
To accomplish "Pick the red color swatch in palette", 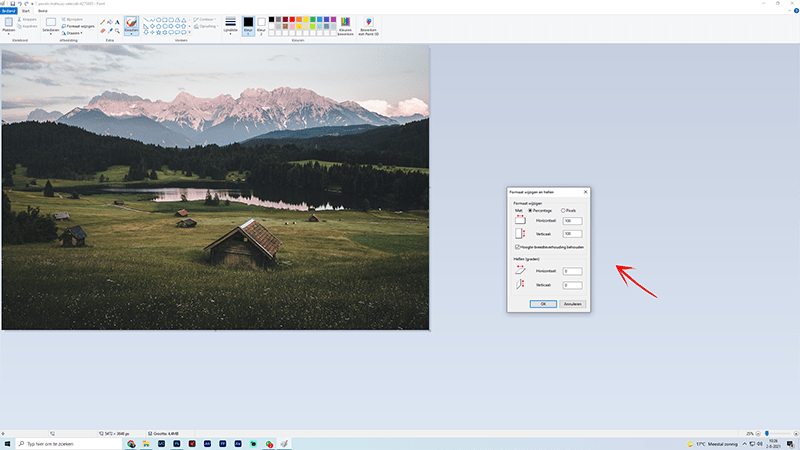I will (x=292, y=19).
